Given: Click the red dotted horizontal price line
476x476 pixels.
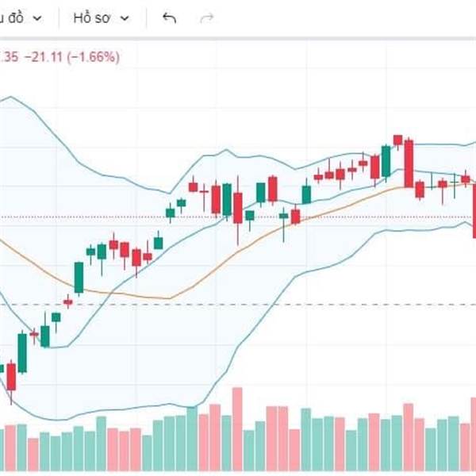Looking at the screenshot, I should [x=357, y=217].
